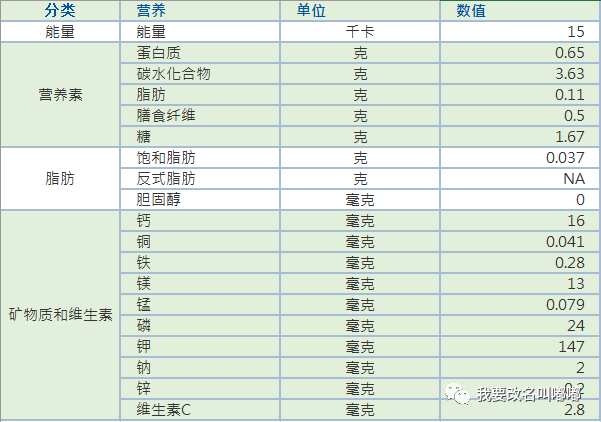Select the sugar value 1.67

[520, 136]
